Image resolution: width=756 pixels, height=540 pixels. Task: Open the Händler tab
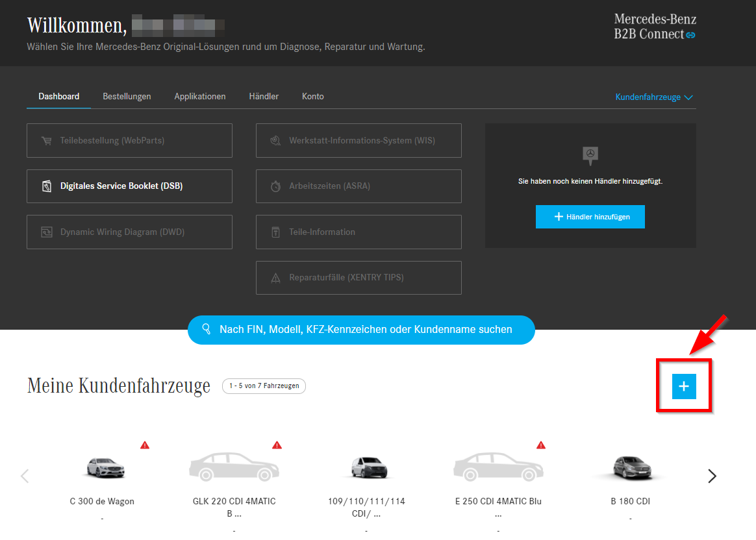(x=264, y=97)
